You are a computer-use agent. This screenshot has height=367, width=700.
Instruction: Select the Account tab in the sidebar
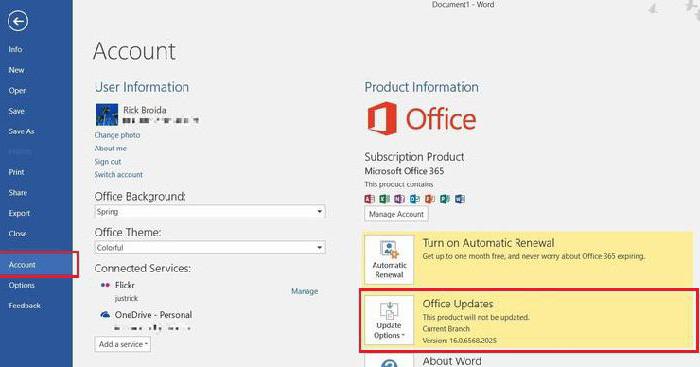tap(39, 264)
